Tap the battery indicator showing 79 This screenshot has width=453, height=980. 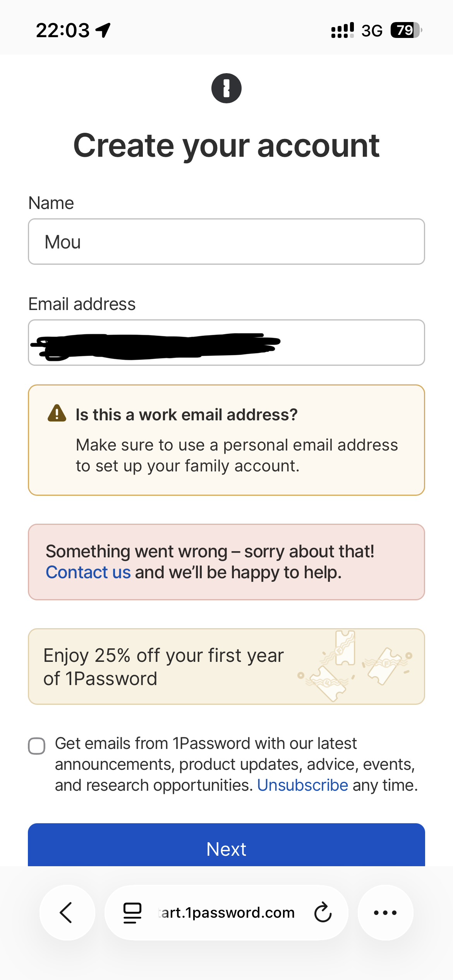[406, 30]
